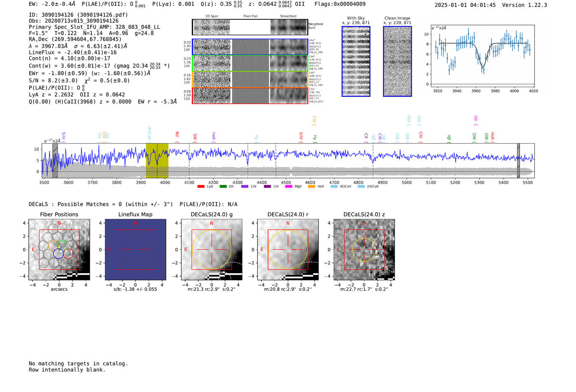Click the 'm:22.7 rc:1.7"' z-band caption
The height and width of the screenshot is (392, 576).
pyautogui.click(x=364, y=289)
